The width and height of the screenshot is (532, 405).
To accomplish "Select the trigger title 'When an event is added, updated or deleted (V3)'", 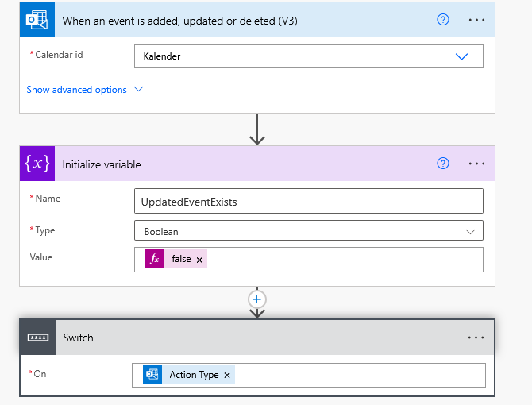I will click(x=179, y=21).
